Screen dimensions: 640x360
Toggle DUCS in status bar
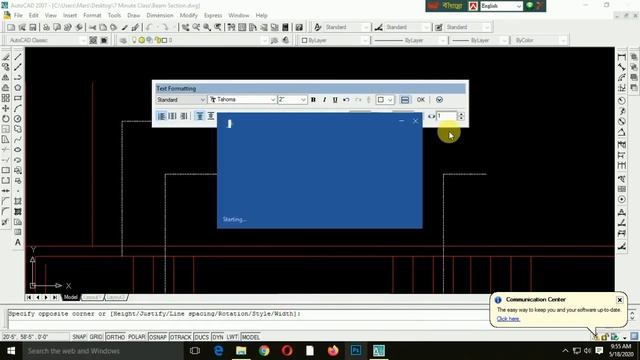click(x=202, y=337)
